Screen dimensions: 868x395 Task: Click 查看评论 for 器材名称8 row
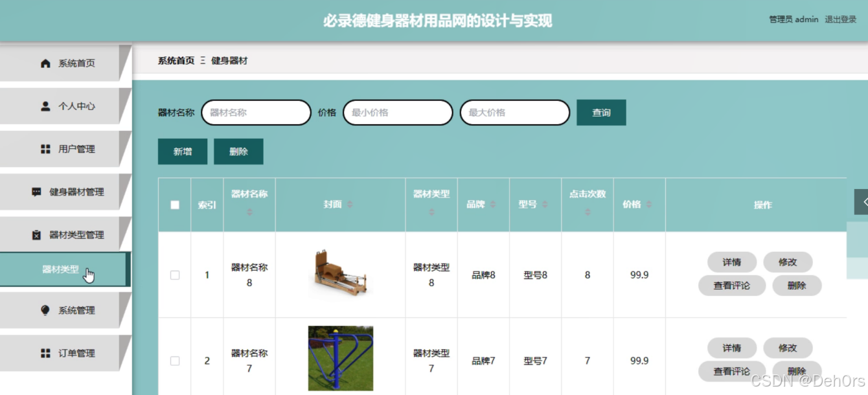(x=732, y=286)
